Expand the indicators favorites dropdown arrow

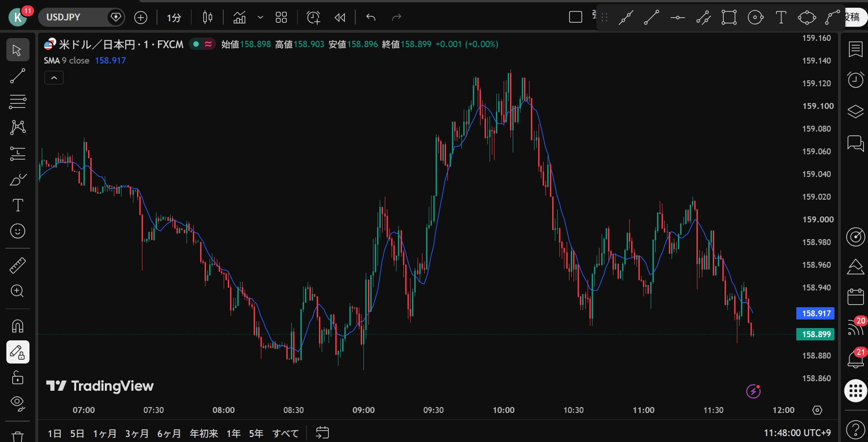[x=260, y=17]
